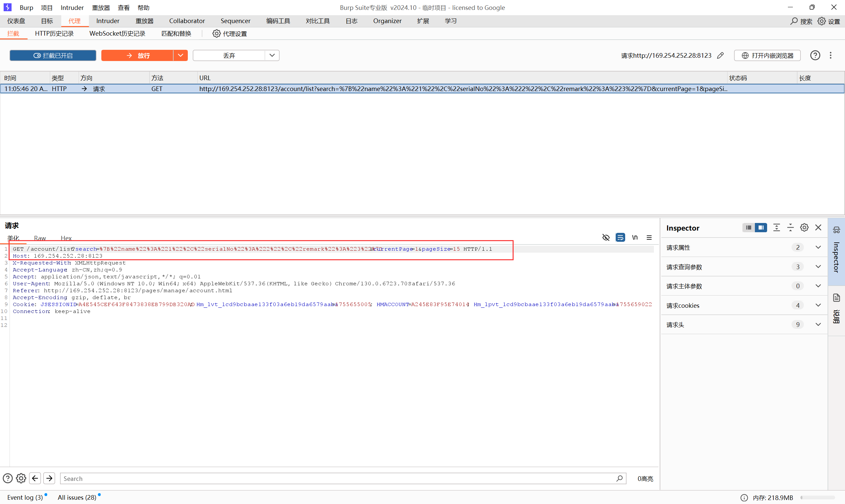This screenshot has width=845, height=504.
Task: Switch to HTTP history tab
Action: 54,34
